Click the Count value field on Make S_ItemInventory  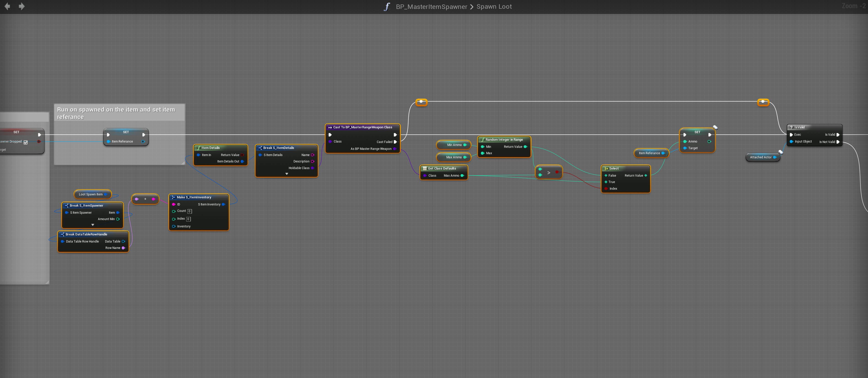coord(189,211)
